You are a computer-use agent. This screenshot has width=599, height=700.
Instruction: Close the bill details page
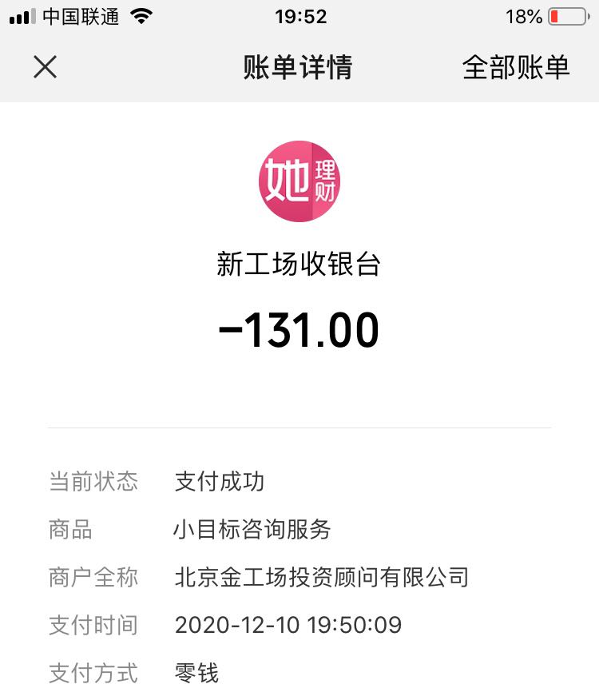tap(45, 67)
